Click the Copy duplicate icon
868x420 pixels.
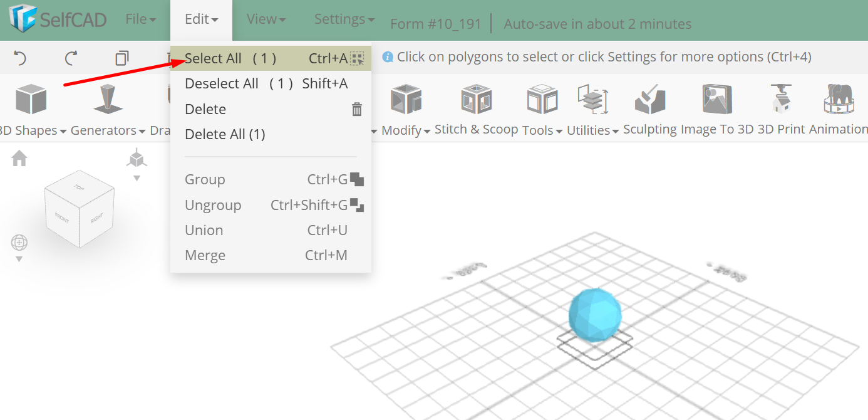pos(122,58)
